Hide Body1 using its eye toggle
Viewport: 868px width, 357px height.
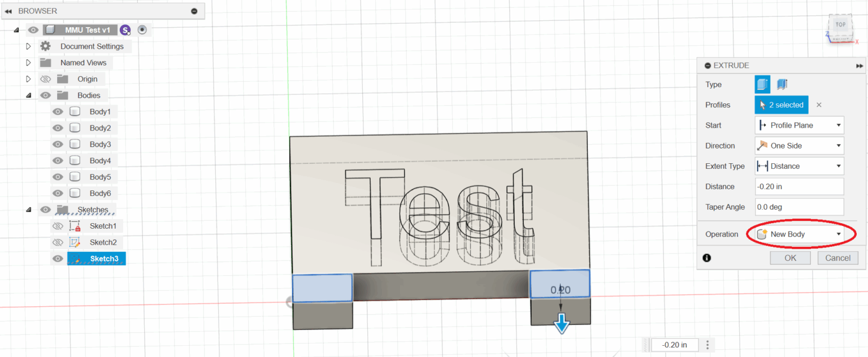[x=57, y=111]
